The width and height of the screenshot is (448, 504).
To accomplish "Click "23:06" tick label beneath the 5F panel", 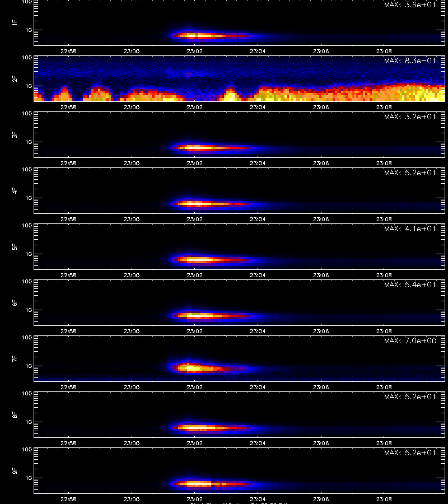I will tap(321, 275).
